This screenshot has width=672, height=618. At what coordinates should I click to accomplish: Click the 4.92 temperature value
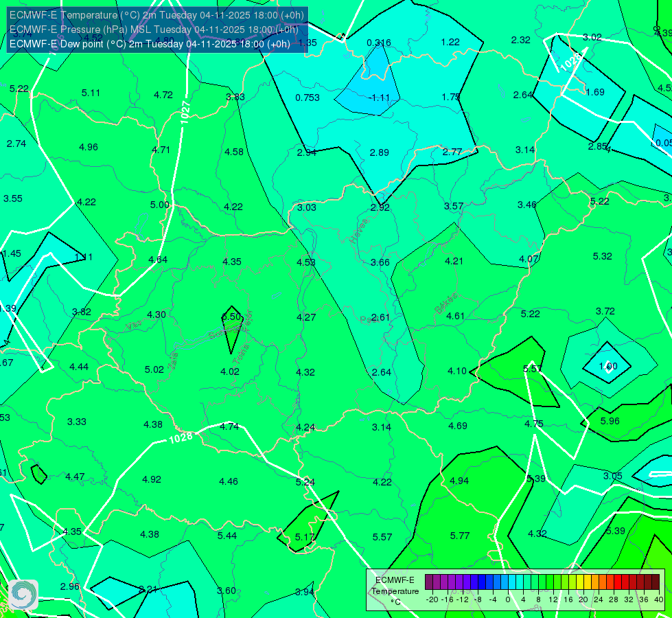[152, 479]
